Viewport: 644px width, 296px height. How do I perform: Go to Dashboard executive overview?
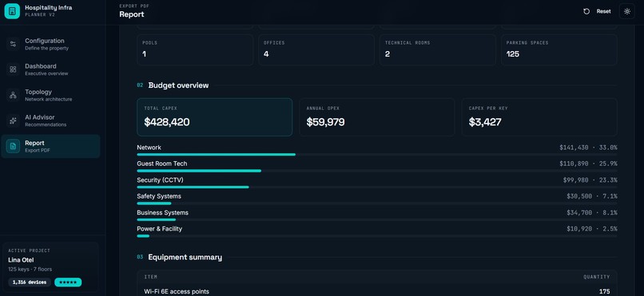[x=50, y=69]
